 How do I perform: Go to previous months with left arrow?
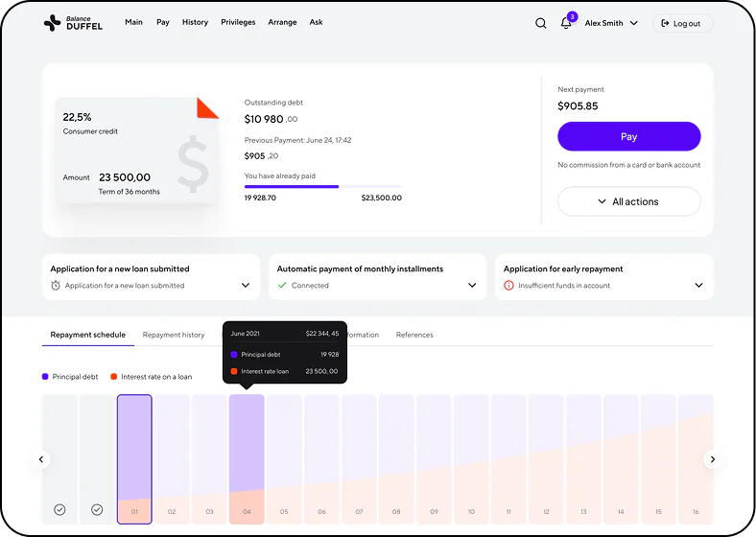41,459
